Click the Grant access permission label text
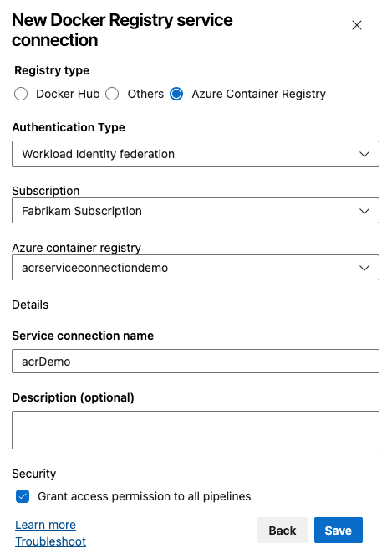The height and width of the screenshot is (559, 392). 145,496
